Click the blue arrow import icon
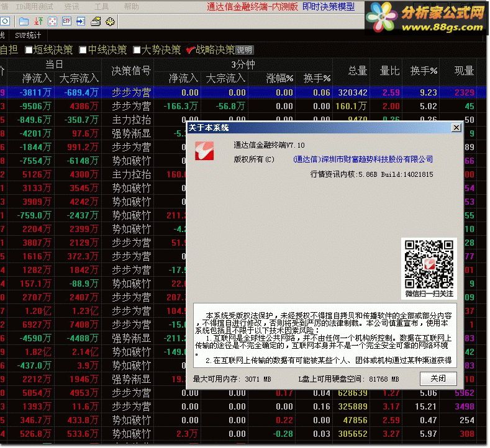 (81, 22)
